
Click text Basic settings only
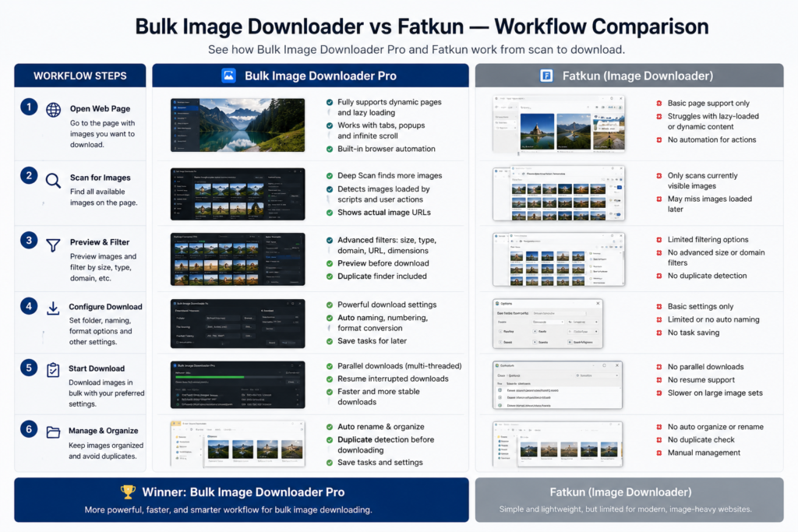[701, 306]
